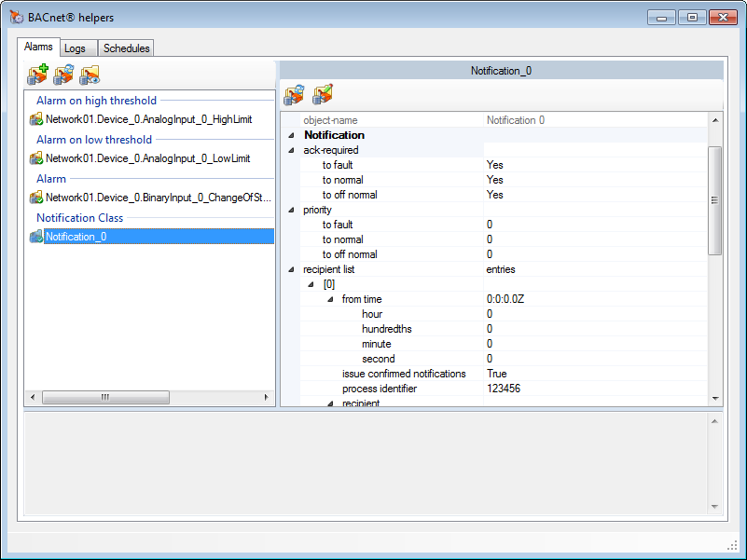Image resolution: width=747 pixels, height=560 pixels.
Task: Click the view alarm icon with eye
Action: (x=90, y=75)
